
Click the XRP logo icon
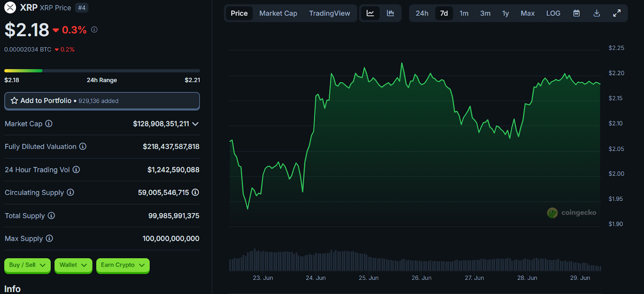10,8
